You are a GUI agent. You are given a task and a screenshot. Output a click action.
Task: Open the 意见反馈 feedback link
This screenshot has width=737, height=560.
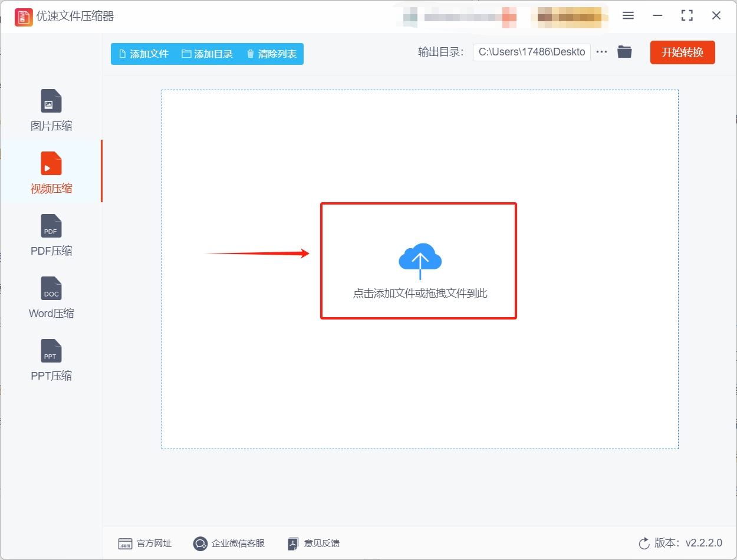click(313, 543)
